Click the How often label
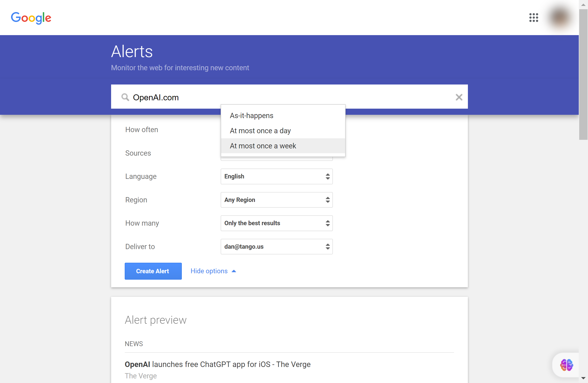The image size is (588, 383). 142,130
